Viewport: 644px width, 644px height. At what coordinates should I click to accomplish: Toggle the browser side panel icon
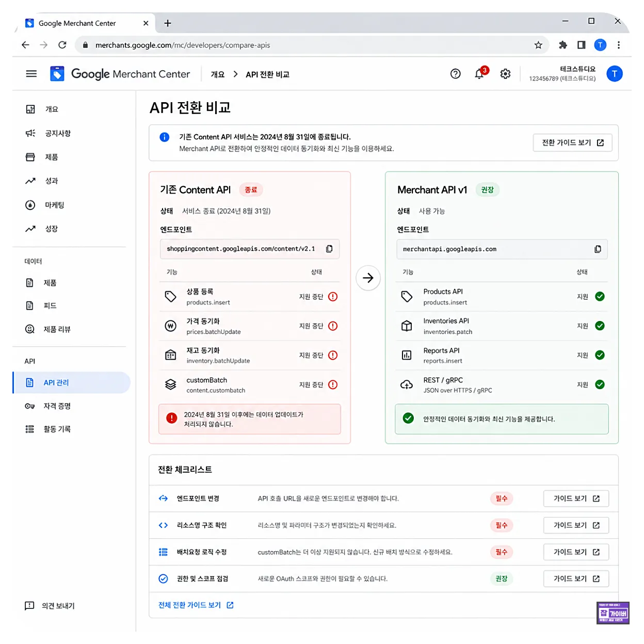[582, 45]
